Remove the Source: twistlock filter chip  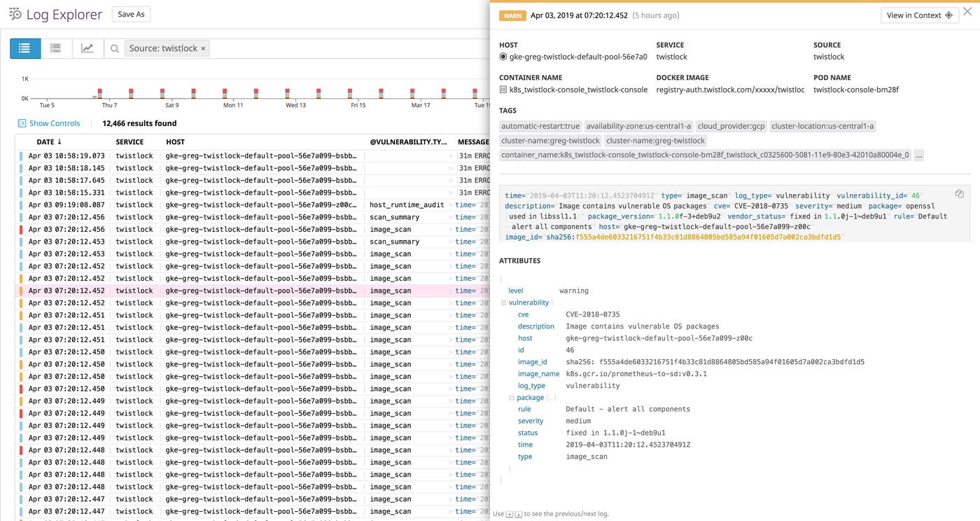(203, 48)
